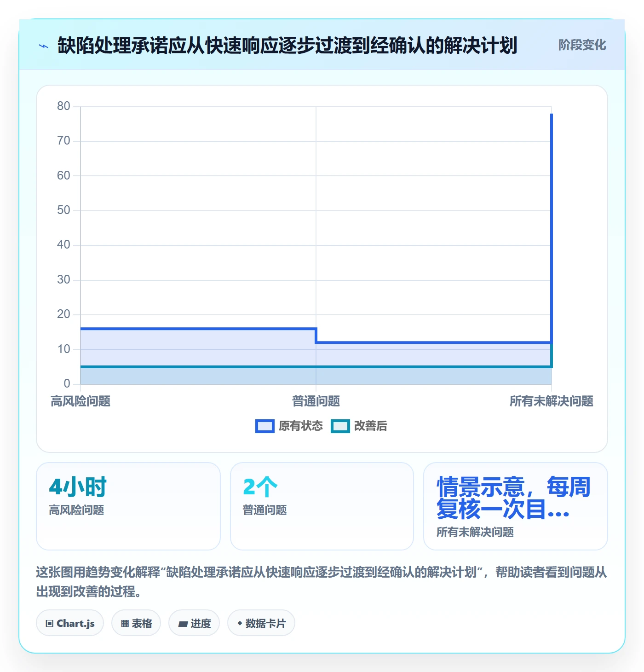
Task: Click the 原有状态 blue legend swatch
Action: pos(265,426)
